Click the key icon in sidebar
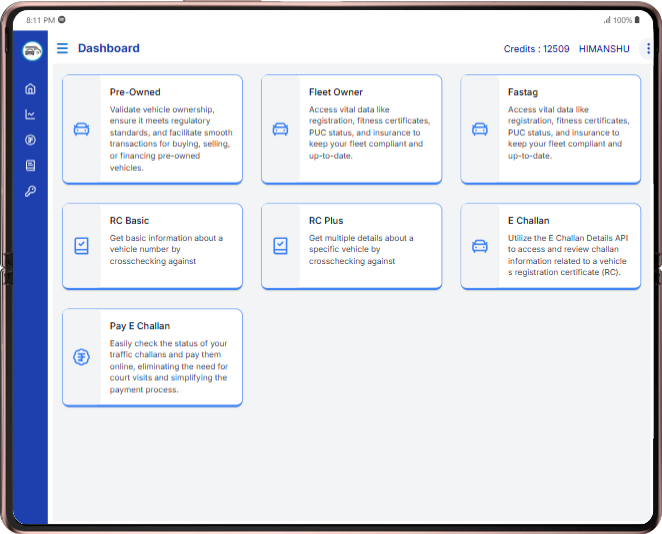This screenshot has height=534, width=662. [30, 191]
